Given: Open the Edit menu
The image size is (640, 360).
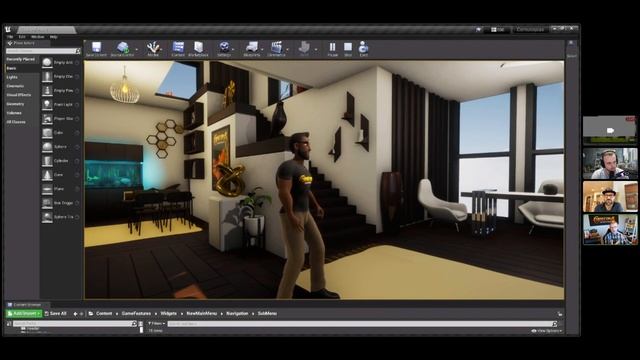Looking at the screenshot, I should tap(22, 37).
